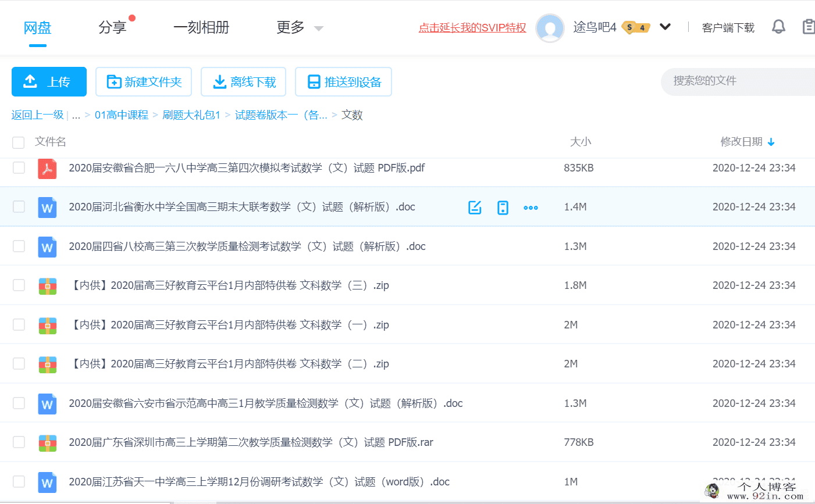Click the Word icon of 四省八校 file
815x504 pixels.
[47, 247]
